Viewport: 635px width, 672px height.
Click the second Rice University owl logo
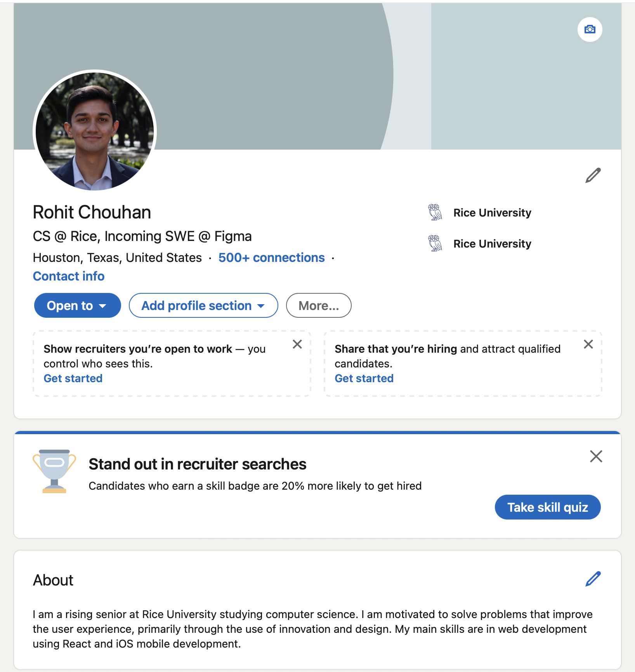coord(435,243)
